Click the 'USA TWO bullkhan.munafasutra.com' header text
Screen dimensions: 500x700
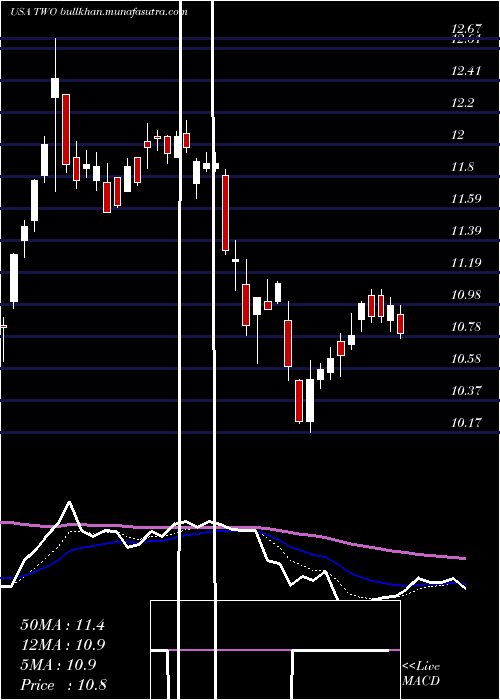[x=99, y=12]
